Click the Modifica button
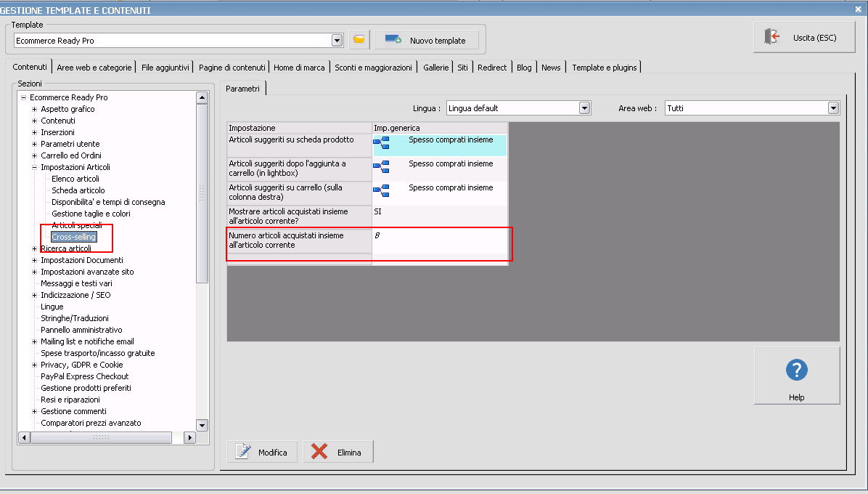Screen dimensions: 868x494 click(x=262, y=452)
